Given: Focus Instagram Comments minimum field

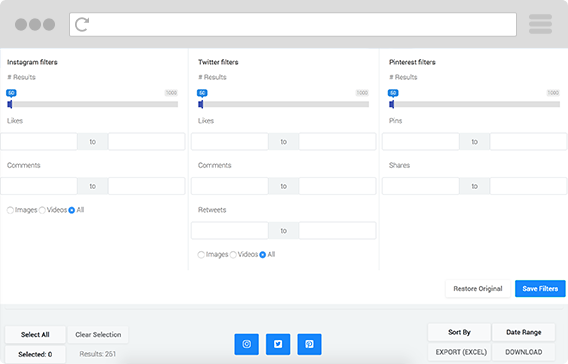Looking at the screenshot, I should (x=39, y=186).
